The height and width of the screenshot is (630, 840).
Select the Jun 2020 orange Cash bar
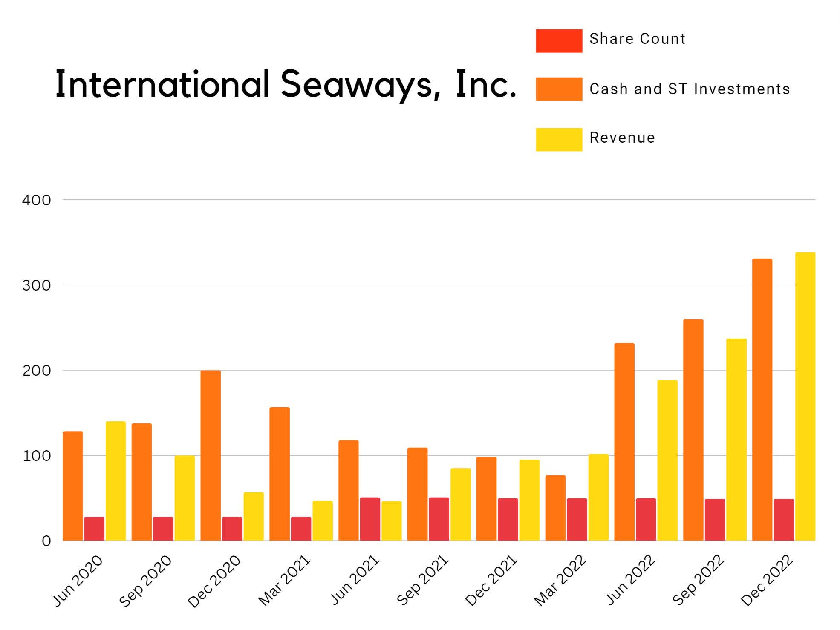point(73,486)
